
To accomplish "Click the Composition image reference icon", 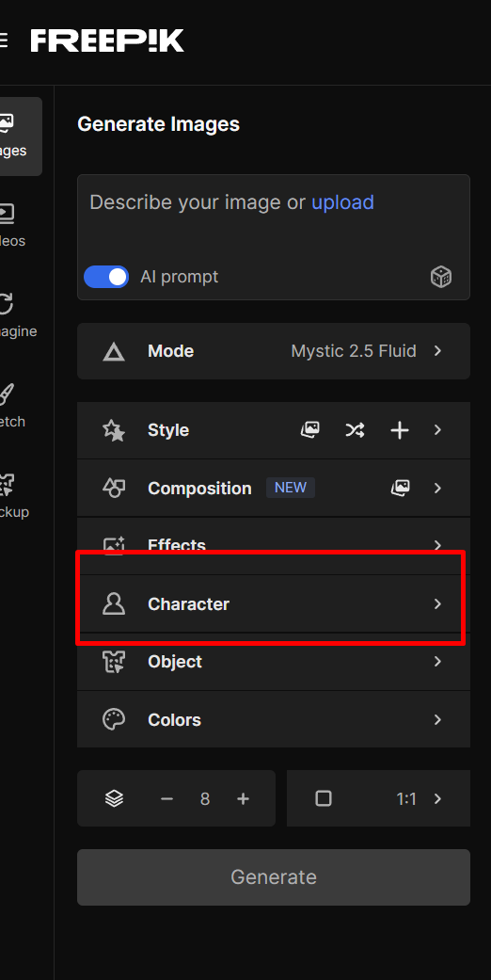I will 401,489.
